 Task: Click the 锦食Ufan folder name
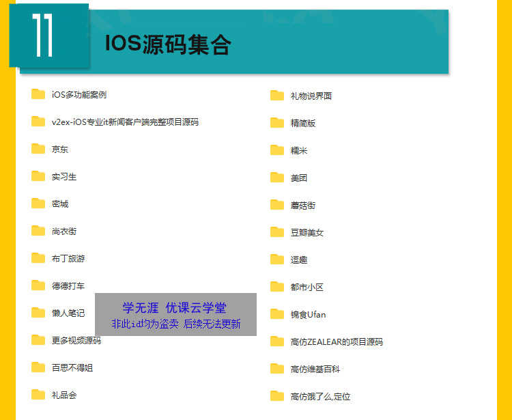(x=309, y=315)
